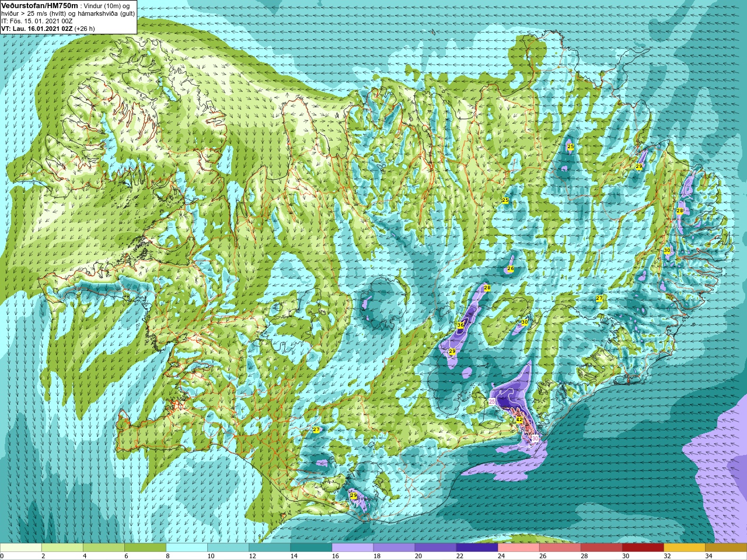747x560 pixels.
Task: Select the 2–4 m/s light green legend swatch
Action: (x=63, y=548)
